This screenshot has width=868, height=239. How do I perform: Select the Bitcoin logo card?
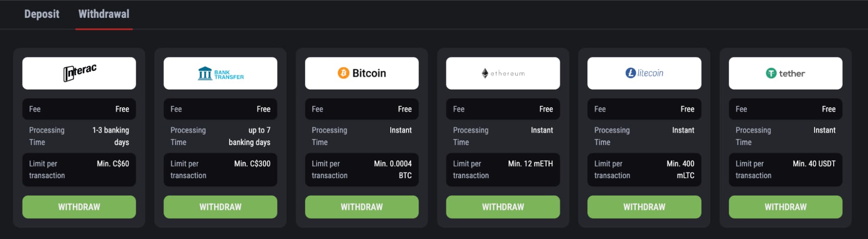pos(362,73)
